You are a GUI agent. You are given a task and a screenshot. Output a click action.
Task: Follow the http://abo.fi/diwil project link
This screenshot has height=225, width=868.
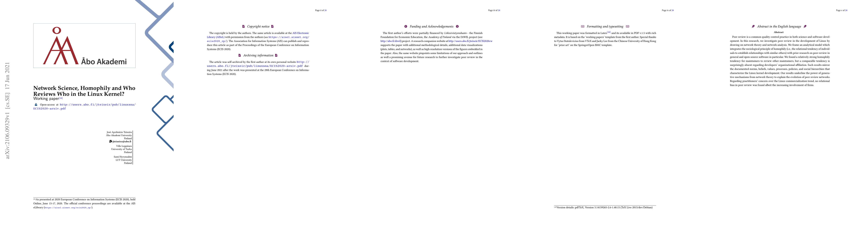tap(391, 41)
